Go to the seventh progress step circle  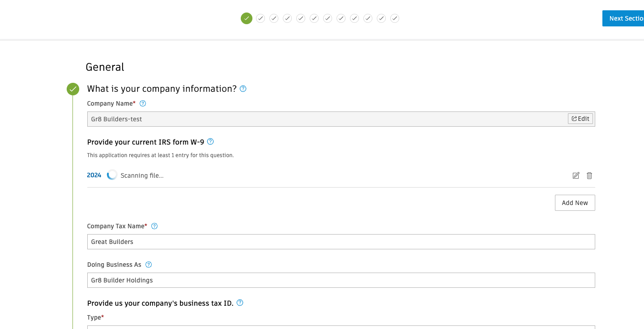[328, 18]
